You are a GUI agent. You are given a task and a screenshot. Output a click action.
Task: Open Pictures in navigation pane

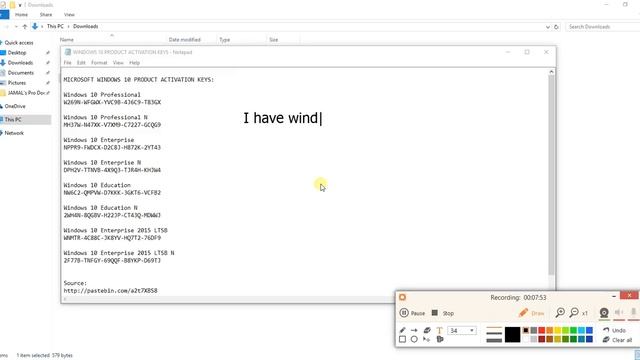17,83
